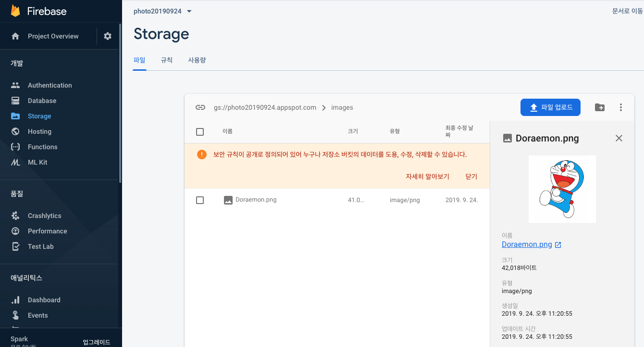Click the image/png type cell
644x347 pixels.
tap(405, 200)
